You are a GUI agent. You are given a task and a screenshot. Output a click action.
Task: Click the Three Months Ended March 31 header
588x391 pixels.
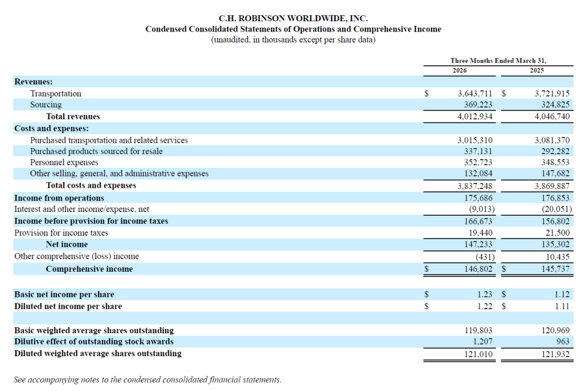point(498,60)
